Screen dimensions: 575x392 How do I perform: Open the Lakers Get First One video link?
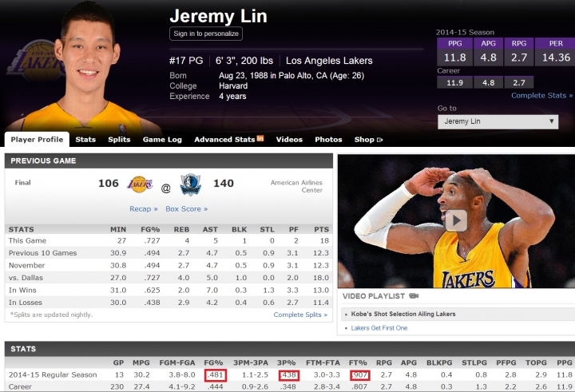[379, 328]
